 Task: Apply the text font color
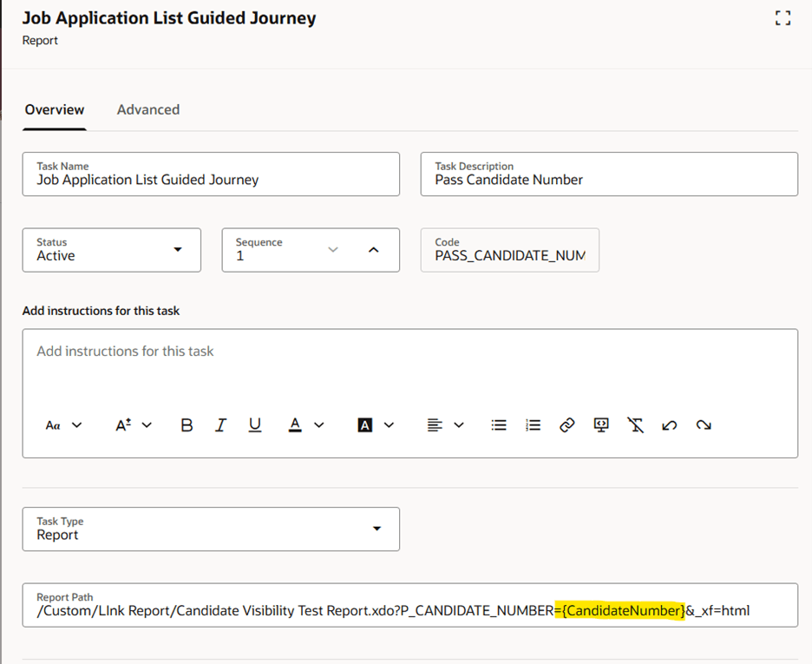click(295, 425)
